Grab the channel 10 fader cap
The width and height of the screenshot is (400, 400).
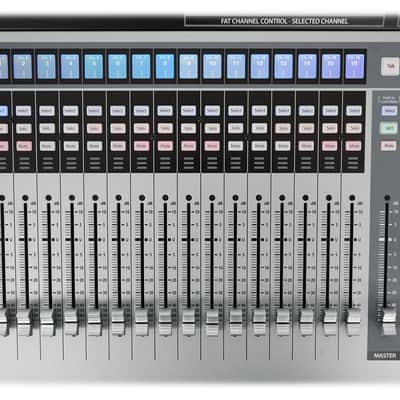click(212, 322)
